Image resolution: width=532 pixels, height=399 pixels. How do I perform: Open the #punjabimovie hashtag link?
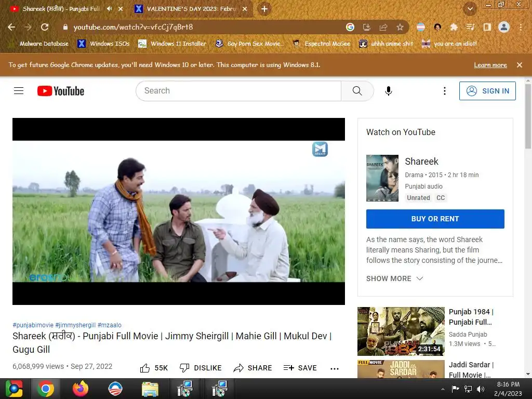[x=33, y=325]
